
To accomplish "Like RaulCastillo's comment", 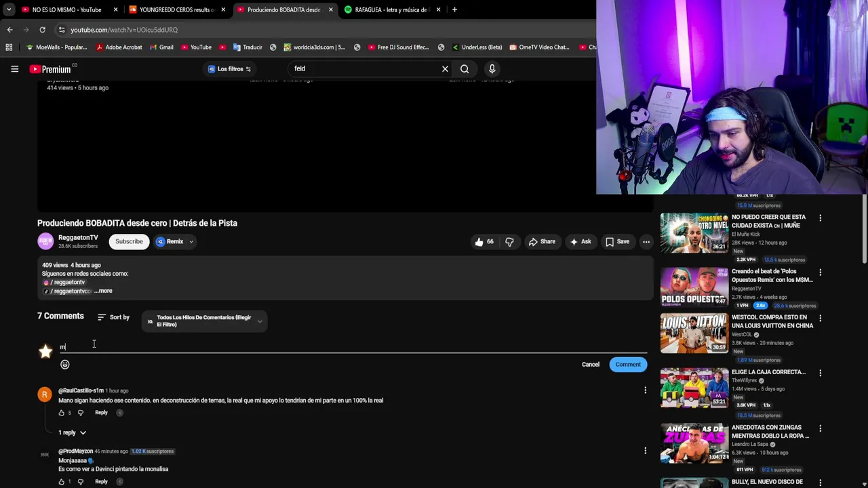I will (61, 413).
